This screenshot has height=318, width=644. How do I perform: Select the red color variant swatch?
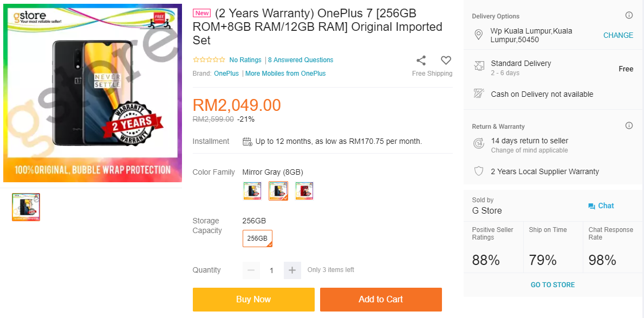304,191
